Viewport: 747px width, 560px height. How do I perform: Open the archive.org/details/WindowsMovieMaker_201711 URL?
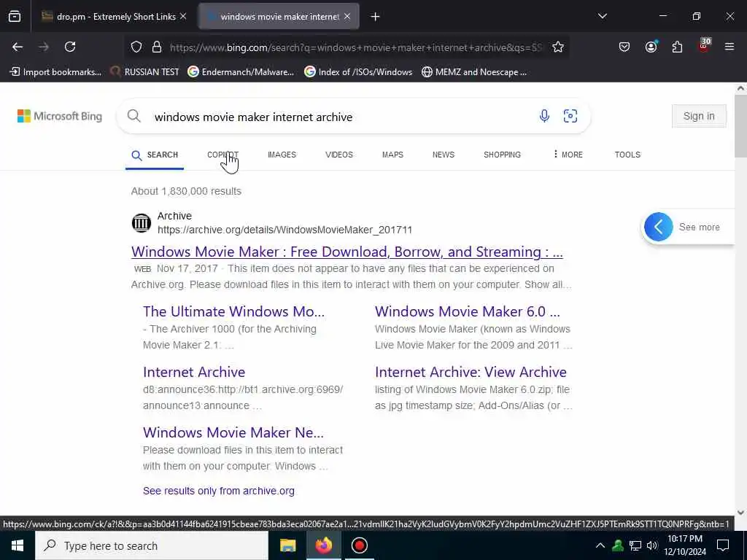coord(285,230)
